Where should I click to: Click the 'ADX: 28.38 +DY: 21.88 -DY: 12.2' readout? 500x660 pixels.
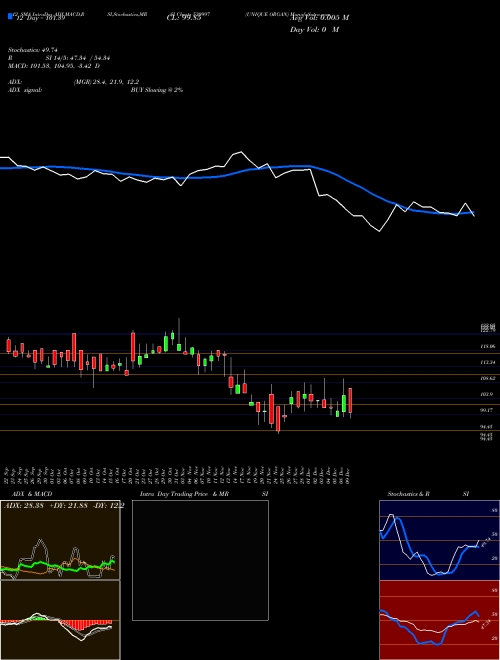coord(64,506)
